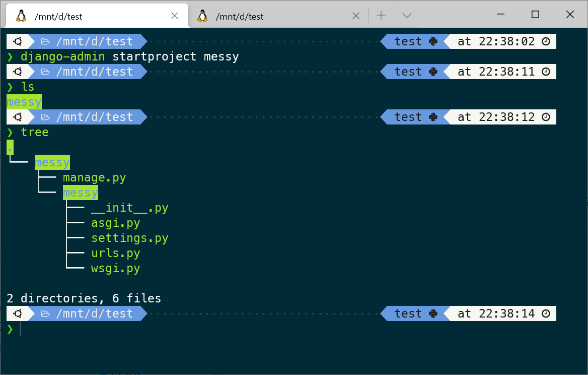Switch to the second /mnt/d/test tab
Image resolution: width=588 pixels, height=375 pixels.
pyautogui.click(x=278, y=16)
